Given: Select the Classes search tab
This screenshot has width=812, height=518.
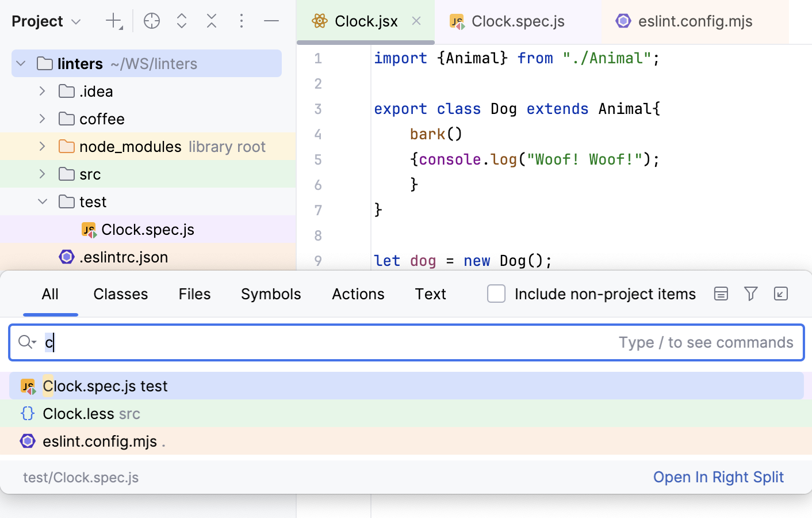Looking at the screenshot, I should click(x=121, y=294).
